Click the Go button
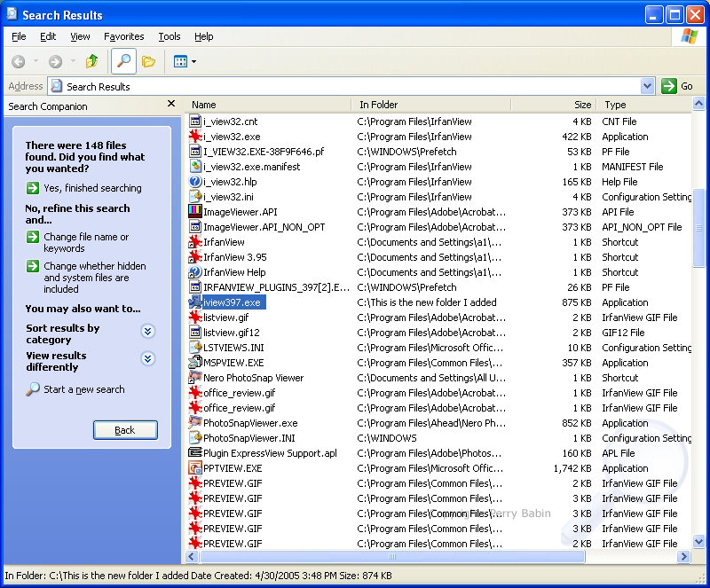Screen dimensions: 710x588 point(677,86)
